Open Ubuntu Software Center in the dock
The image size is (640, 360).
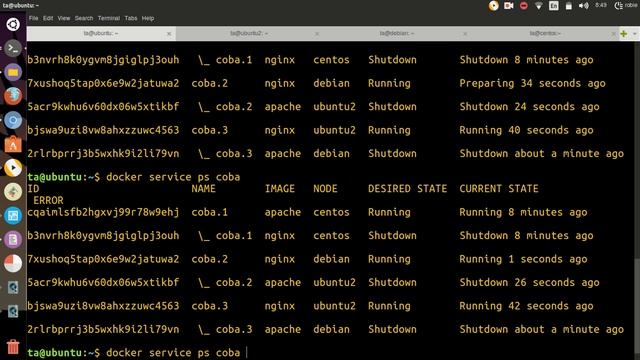[x=13, y=144]
